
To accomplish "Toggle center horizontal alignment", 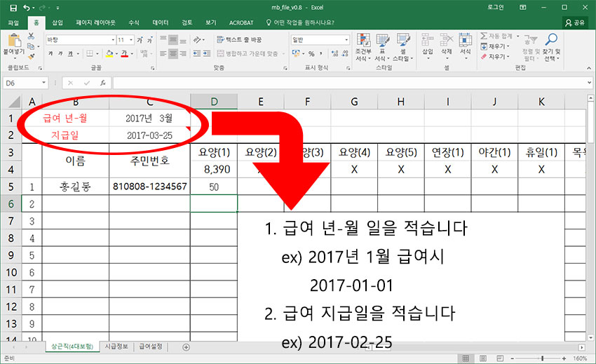I will 173,54.
